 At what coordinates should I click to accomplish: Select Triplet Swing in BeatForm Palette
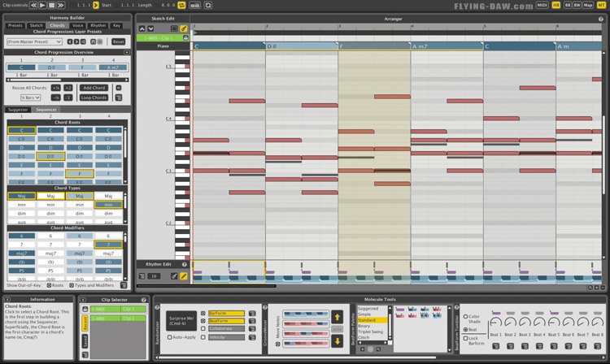click(370, 331)
